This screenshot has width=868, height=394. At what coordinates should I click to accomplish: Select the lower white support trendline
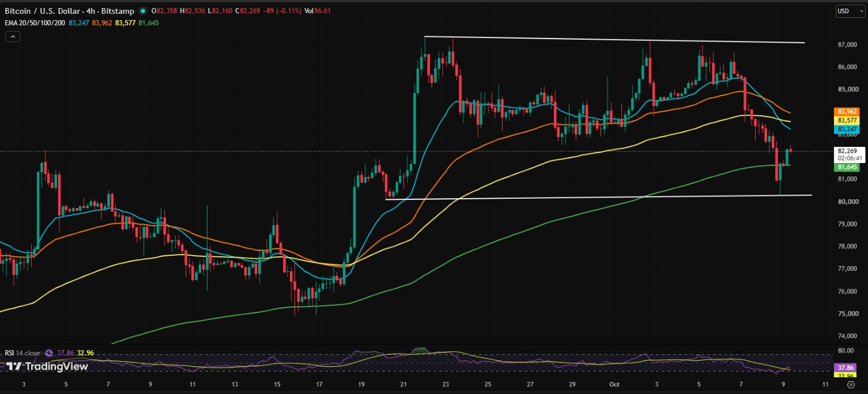click(598, 197)
